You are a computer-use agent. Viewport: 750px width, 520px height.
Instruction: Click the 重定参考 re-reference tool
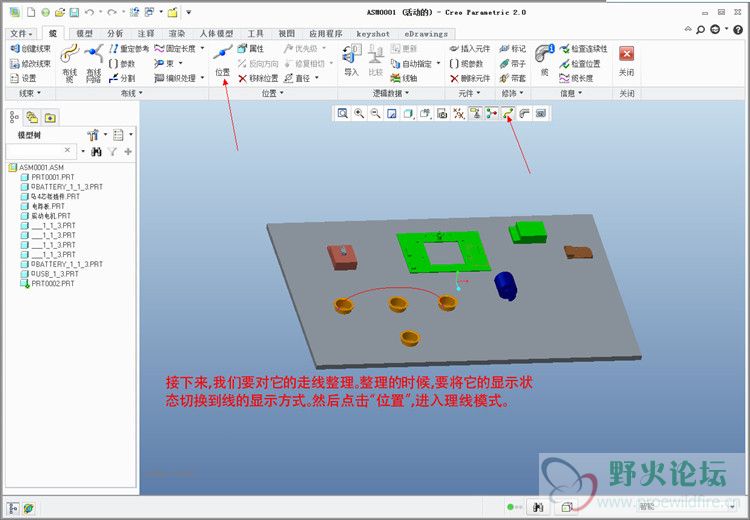point(129,48)
